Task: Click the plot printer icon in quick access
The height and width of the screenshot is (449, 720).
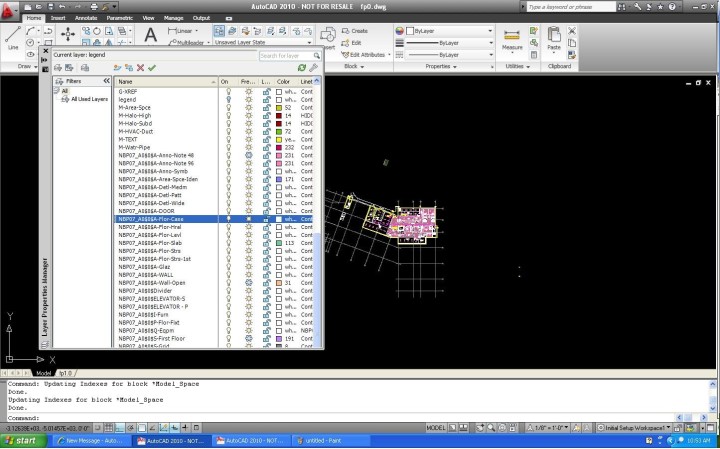Action: coord(94,7)
